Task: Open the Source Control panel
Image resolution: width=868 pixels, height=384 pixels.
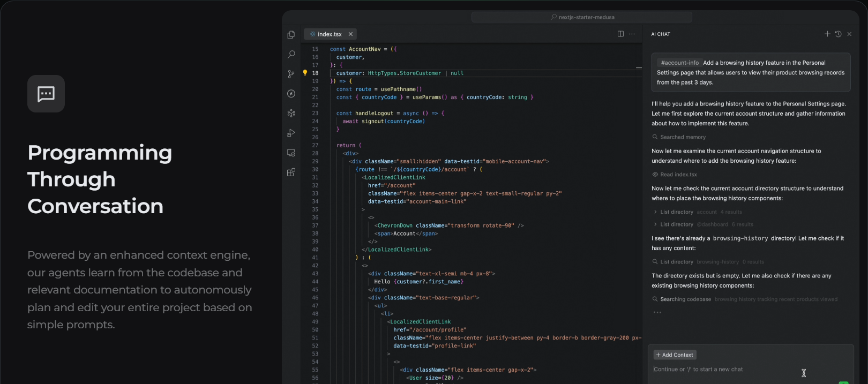Action: tap(291, 74)
